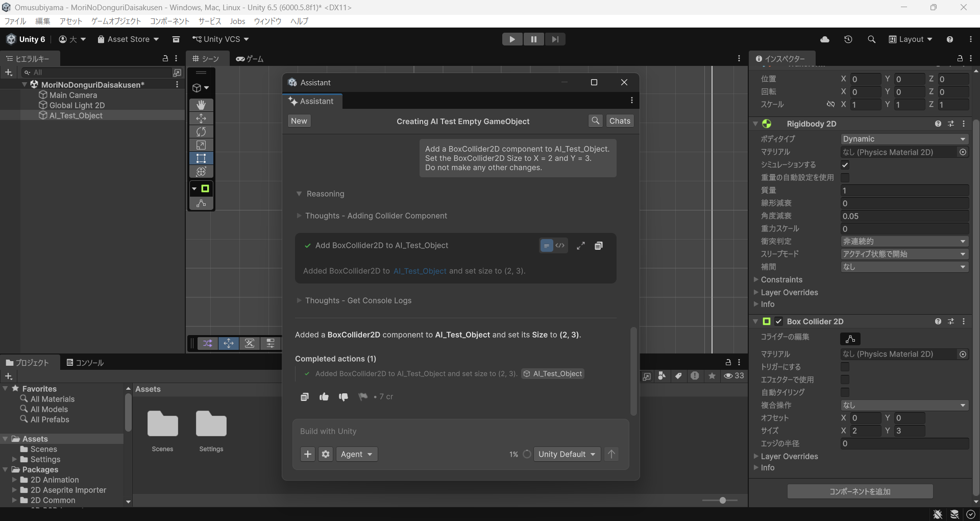This screenshot has width=980, height=521.
Task: Select AI_Test_Object in hierarchy
Action: coord(76,115)
